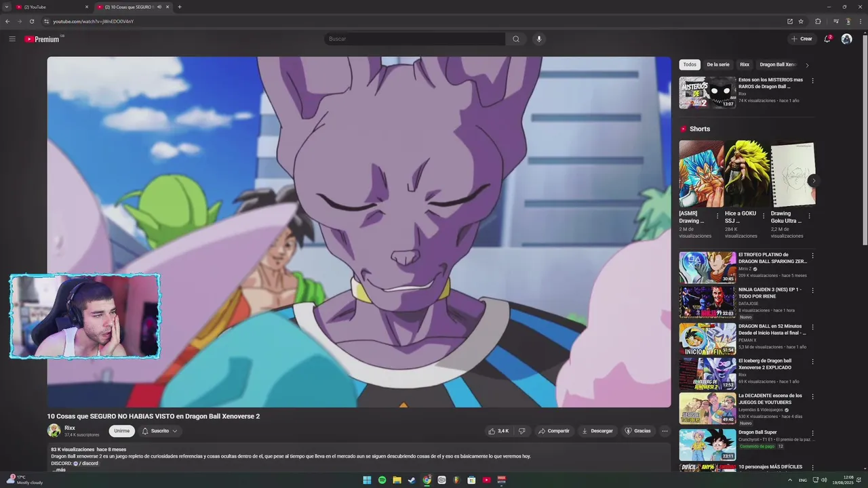This screenshot has width=868, height=488.
Task: Open Drawing Goku Ultra short
Action: (x=793, y=174)
